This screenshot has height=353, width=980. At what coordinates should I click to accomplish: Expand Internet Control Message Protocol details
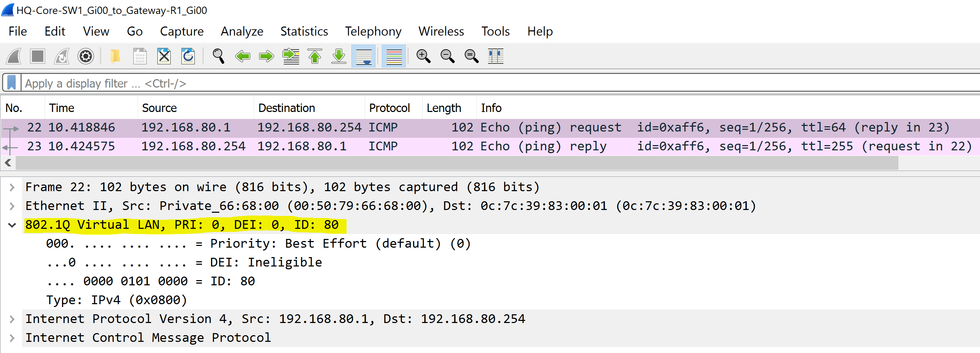coord(12,338)
